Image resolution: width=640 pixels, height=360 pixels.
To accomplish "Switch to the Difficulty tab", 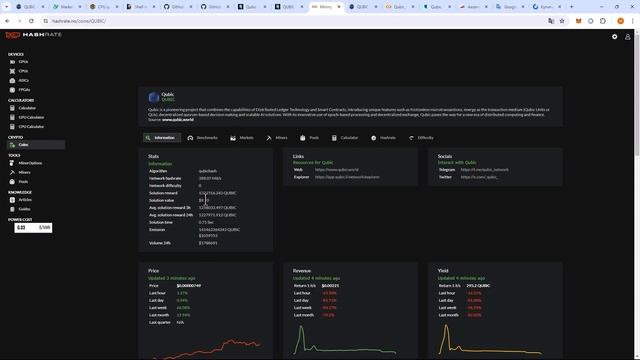I will [x=421, y=138].
